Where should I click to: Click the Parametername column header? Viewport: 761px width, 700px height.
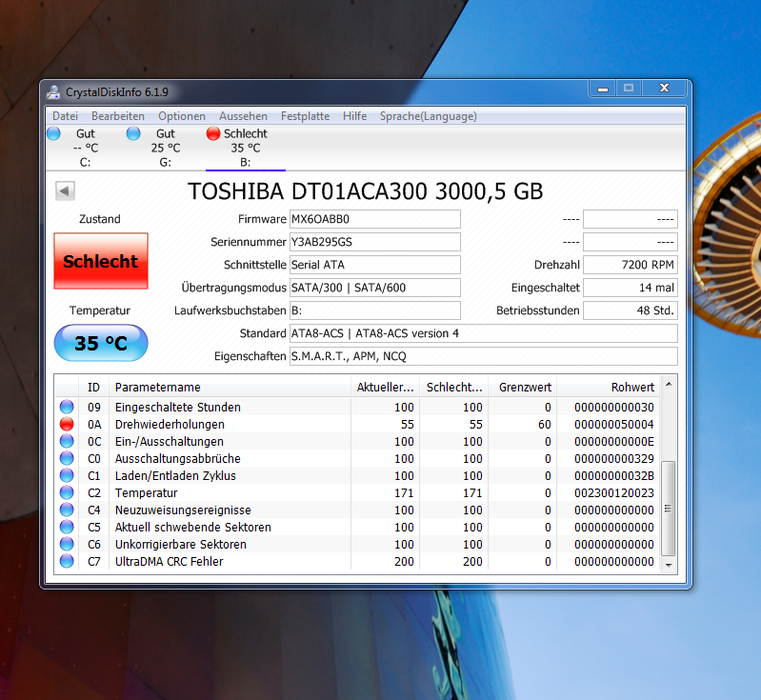[x=230, y=387]
